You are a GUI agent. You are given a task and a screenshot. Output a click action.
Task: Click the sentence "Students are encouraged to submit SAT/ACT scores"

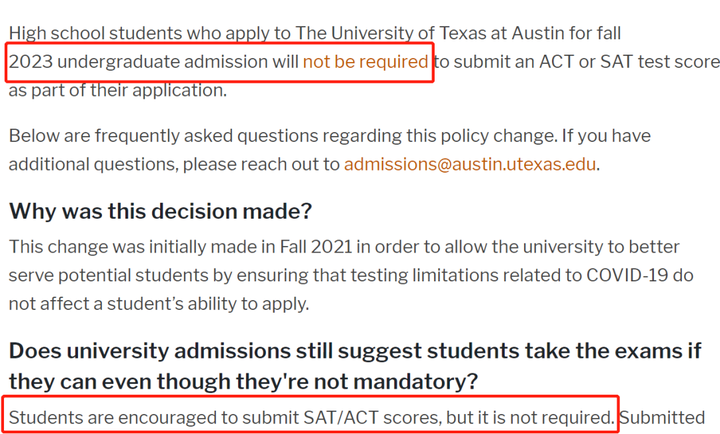[225, 417]
